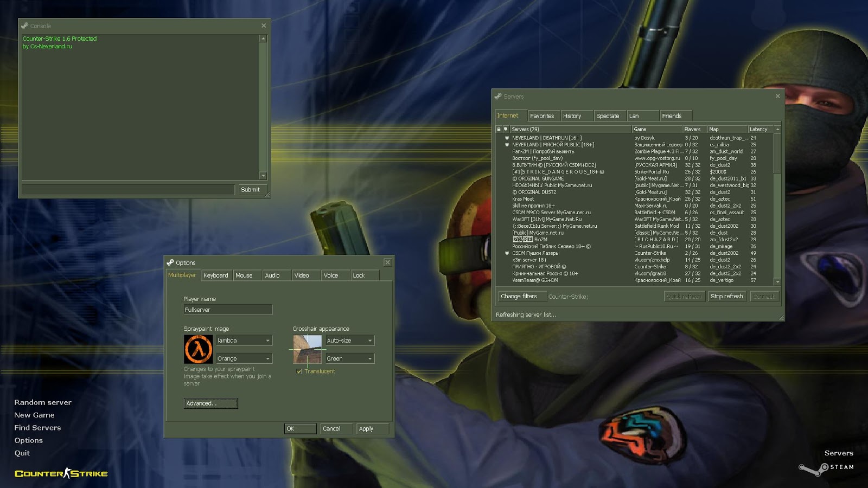Close the Console window
The image size is (868, 488).
pyautogui.click(x=264, y=25)
